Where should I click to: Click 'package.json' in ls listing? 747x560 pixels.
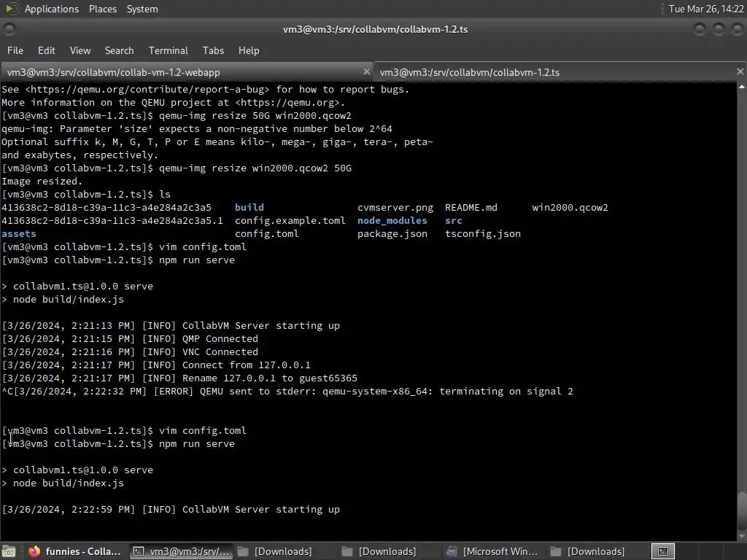click(392, 234)
